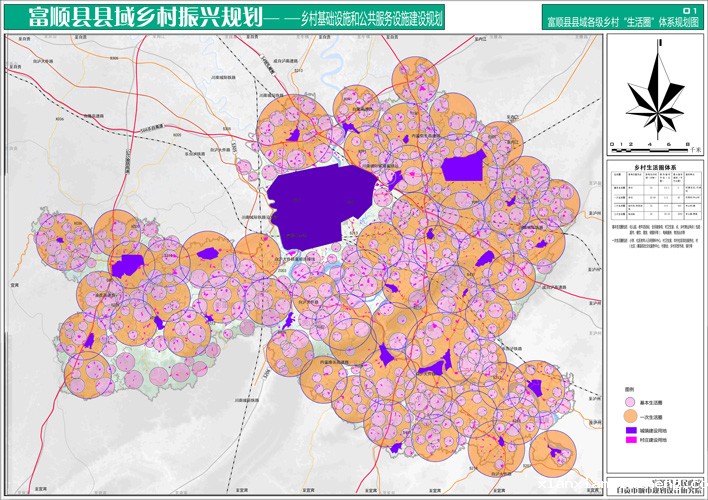708x500 pixels.
Task: Click the large purple urban area on map
Action: pos(320,200)
